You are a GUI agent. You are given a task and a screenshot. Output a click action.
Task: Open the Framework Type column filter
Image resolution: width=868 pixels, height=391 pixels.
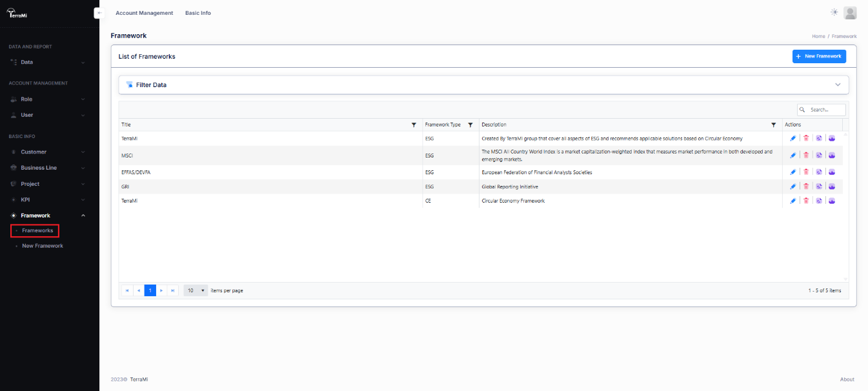pyautogui.click(x=470, y=125)
